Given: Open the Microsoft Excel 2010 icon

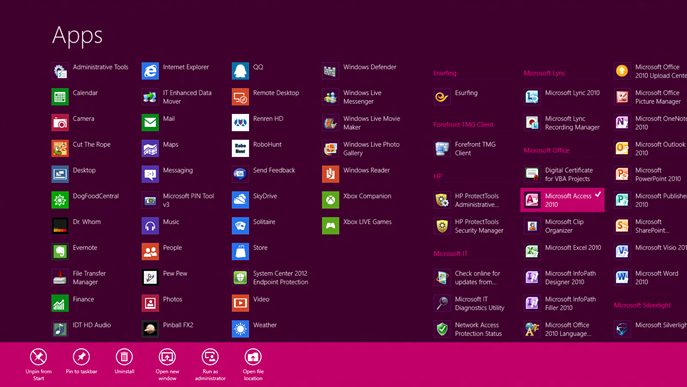Looking at the screenshot, I should [x=532, y=252].
